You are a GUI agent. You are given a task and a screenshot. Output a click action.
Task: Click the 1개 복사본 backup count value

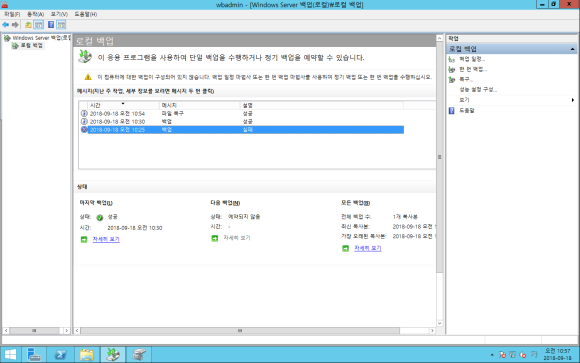tap(405, 217)
